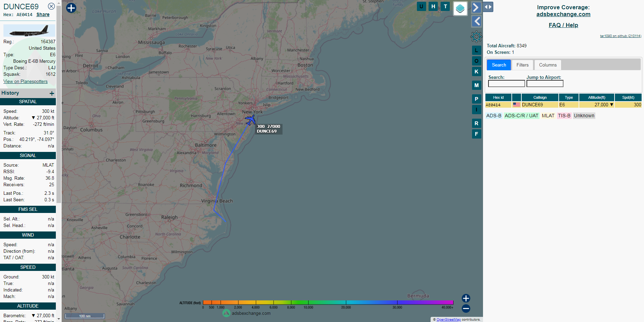
Task: Click the ALTITUDE section header
Action: point(28,306)
